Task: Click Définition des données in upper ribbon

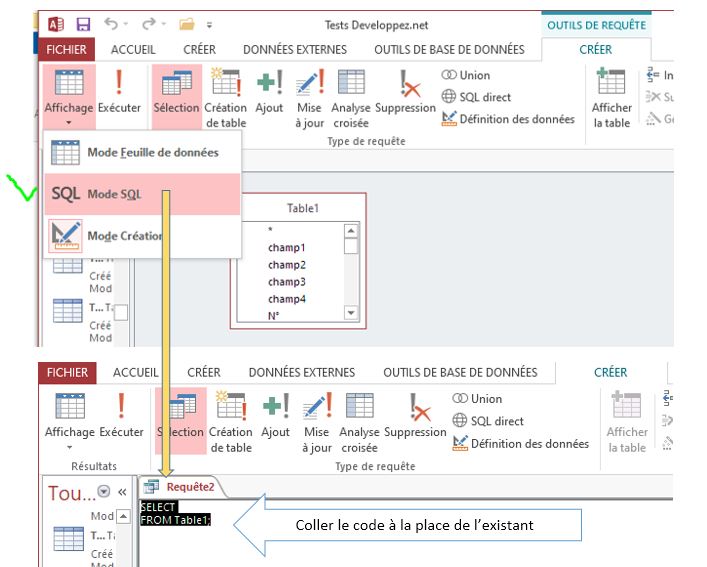Action: [508, 119]
